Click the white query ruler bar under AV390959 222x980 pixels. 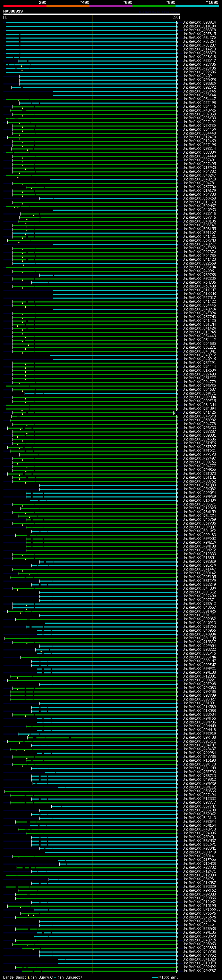(92, 15)
